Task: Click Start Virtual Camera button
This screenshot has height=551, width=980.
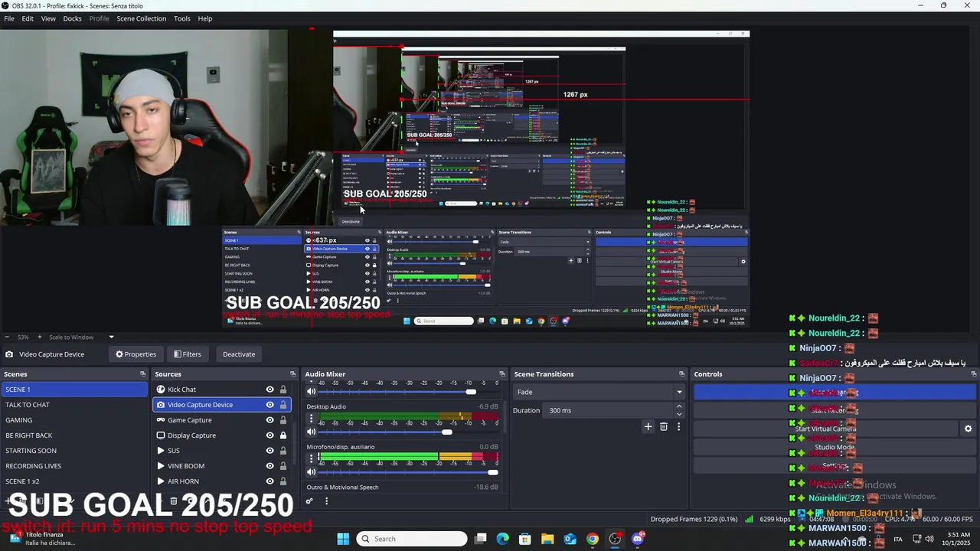Action: coord(825,429)
